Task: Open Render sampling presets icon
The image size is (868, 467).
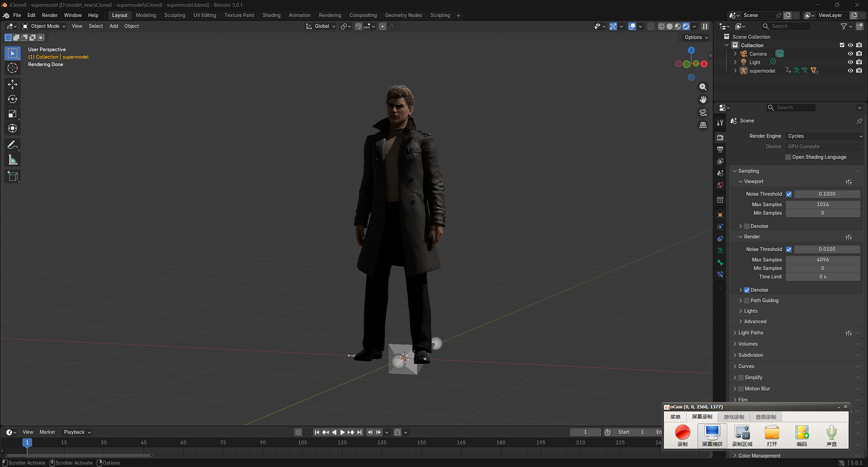Action: pyautogui.click(x=848, y=237)
